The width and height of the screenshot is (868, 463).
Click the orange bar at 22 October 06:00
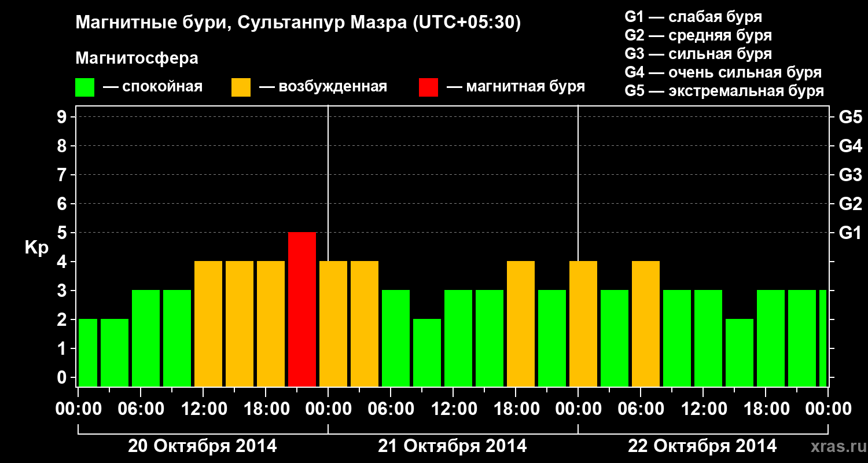tap(646, 324)
